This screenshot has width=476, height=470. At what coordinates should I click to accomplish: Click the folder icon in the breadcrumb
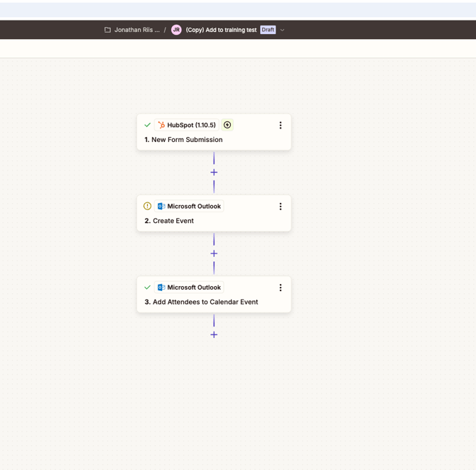[x=108, y=30]
